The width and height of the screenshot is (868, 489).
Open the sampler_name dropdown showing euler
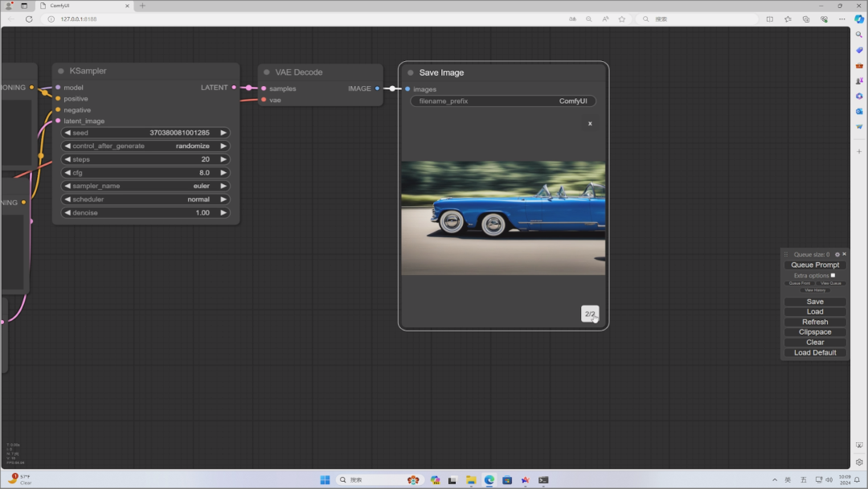tap(145, 186)
